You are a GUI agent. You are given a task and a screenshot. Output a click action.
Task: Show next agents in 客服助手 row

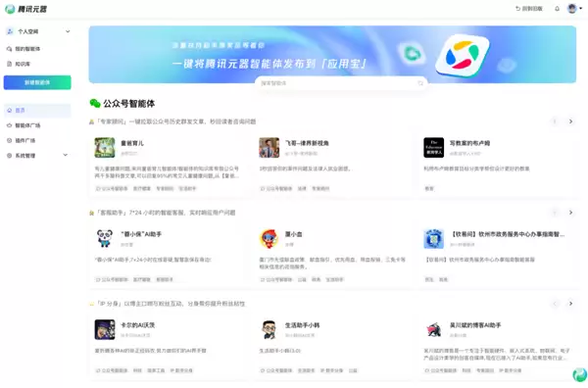[570, 213]
